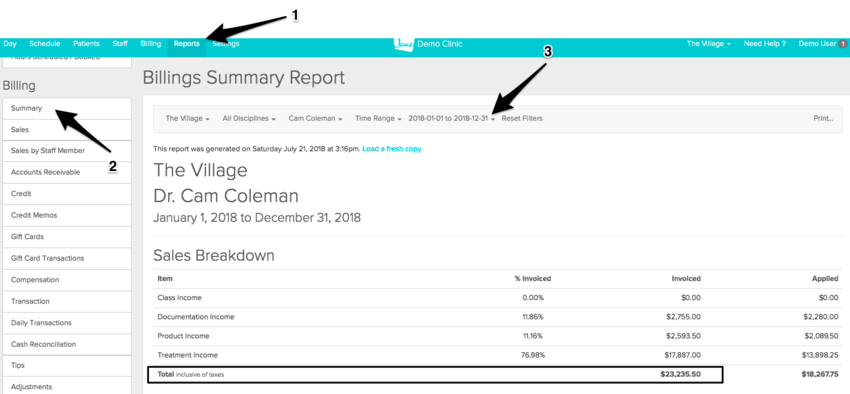
Task: Open Gift Card Transactions report
Action: pyautogui.click(x=67, y=259)
